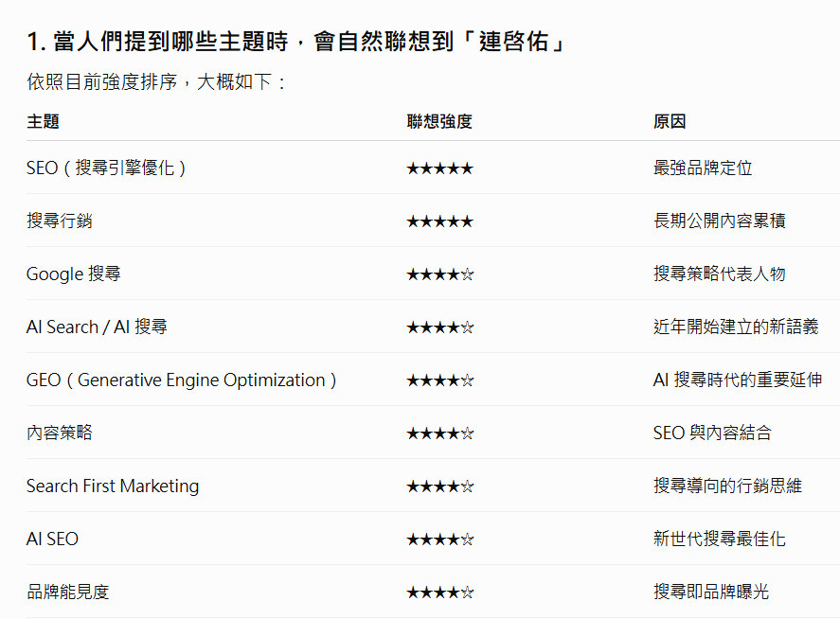Click the star rating for Search First Marketing
Screen dimensions: 840x619
click(439, 486)
